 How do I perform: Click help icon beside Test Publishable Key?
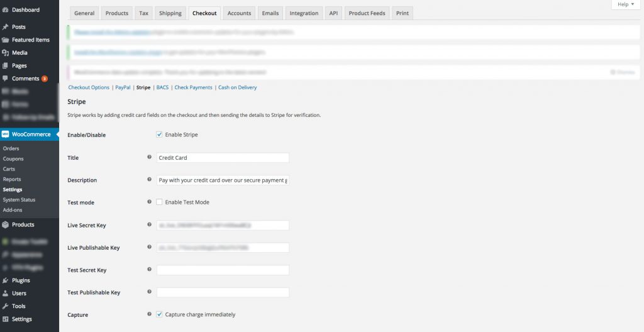150,292
